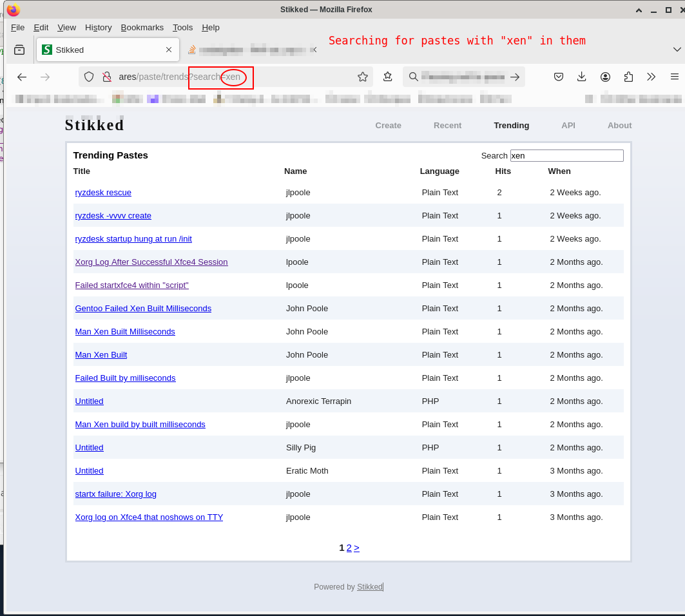This screenshot has height=616, width=685.
Task: Open the Edit menu
Action: [x=41, y=28]
